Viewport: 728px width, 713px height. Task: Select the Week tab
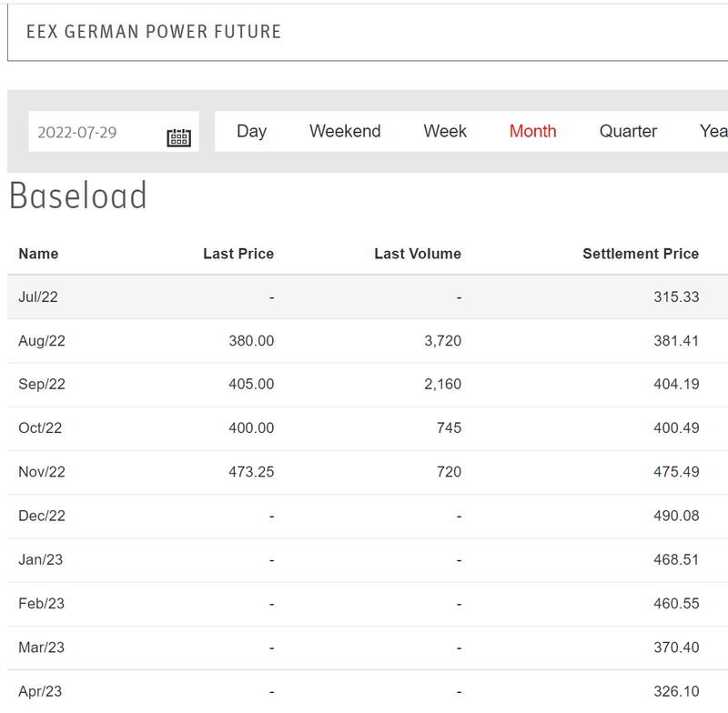[x=445, y=131]
